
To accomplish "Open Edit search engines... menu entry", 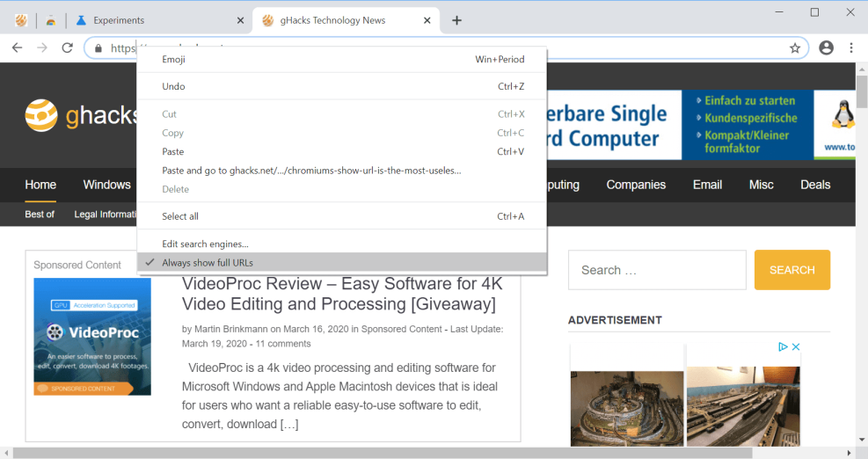I will (342, 244).
